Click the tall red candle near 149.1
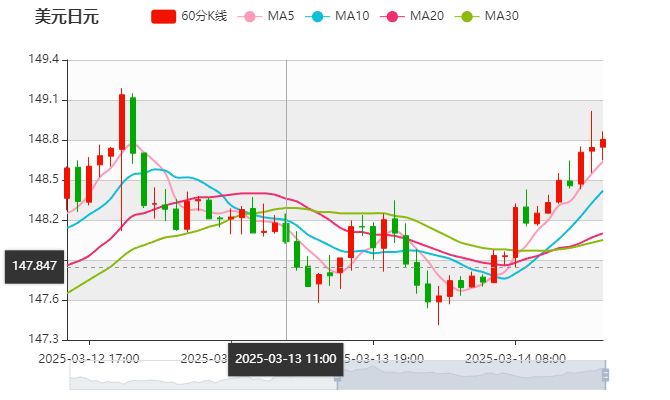The width and height of the screenshot is (670, 400). [122, 122]
